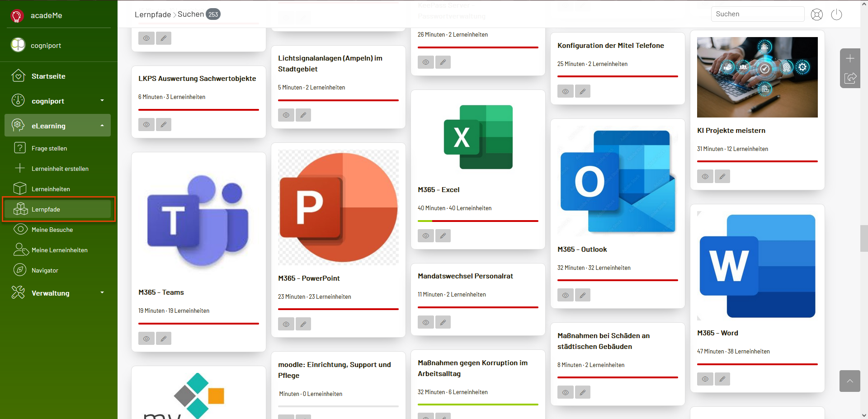View M365 – PowerPoint via eye icon
Viewport: 868px width, 419px height.
tap(286, 324)
